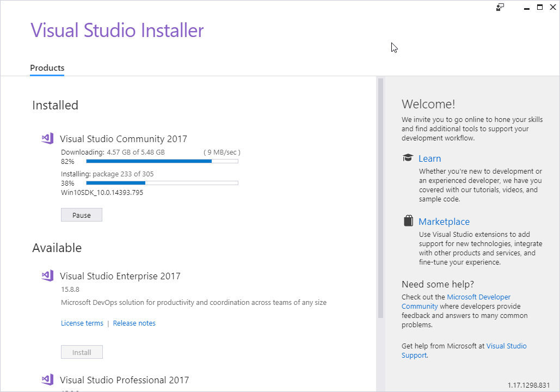Select the Products tab
Screen dimensions: 560x392
point(47,68)
